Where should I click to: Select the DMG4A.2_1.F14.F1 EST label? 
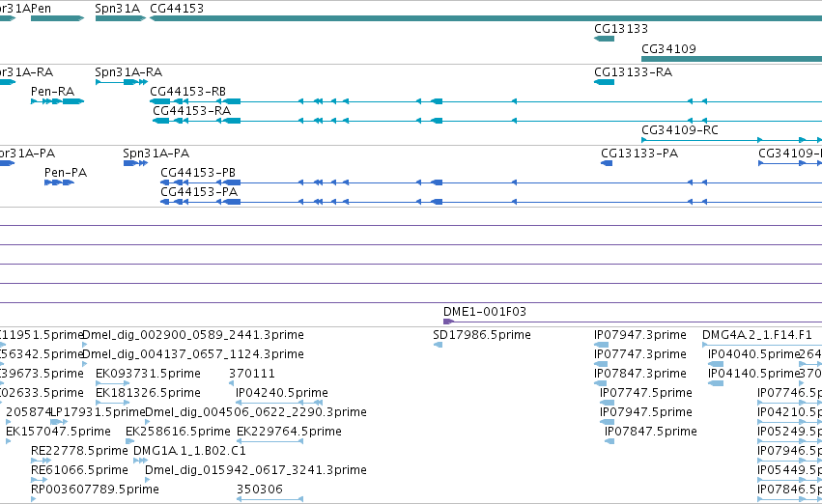tap(757, 335)
